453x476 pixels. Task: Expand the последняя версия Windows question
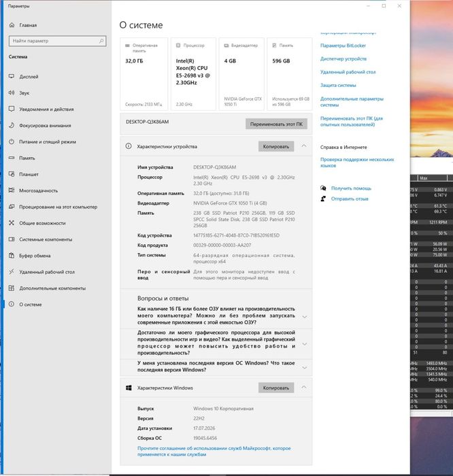coord(305,368)
